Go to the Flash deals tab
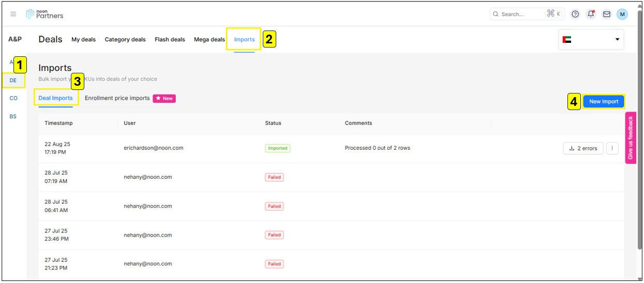This screenshot has width=644, height=283. pyautogui.click(x=170, y=39)
